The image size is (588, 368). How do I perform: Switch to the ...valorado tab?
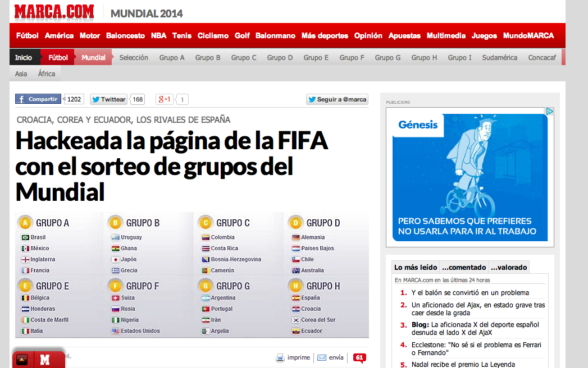click(x=509, y=268)
